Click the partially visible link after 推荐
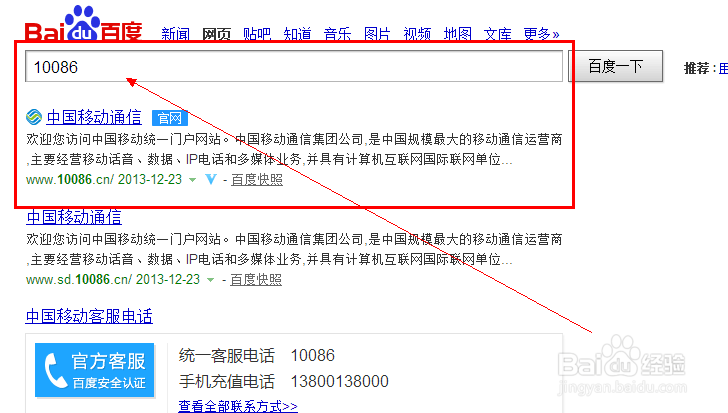Image resolution: width=728 pixels, height=413 pixels. [x=723, y=68]
